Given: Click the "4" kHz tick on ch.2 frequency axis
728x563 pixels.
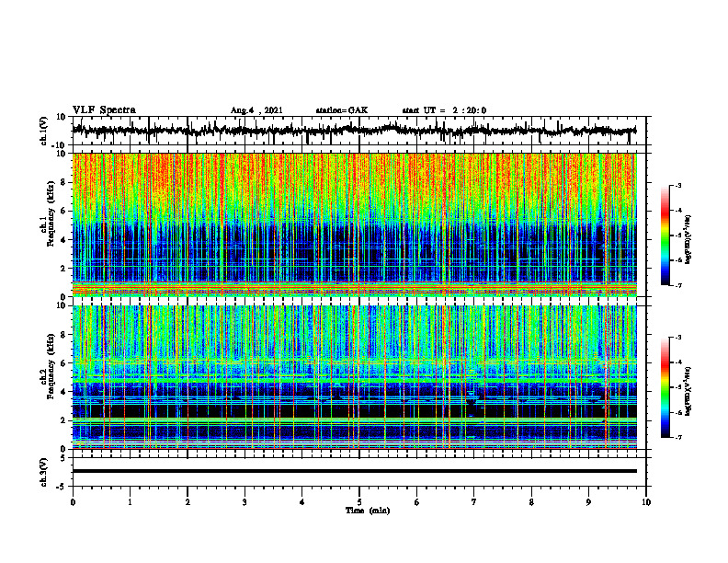Looking at the screenshot, I should click(x=63, y=392).
